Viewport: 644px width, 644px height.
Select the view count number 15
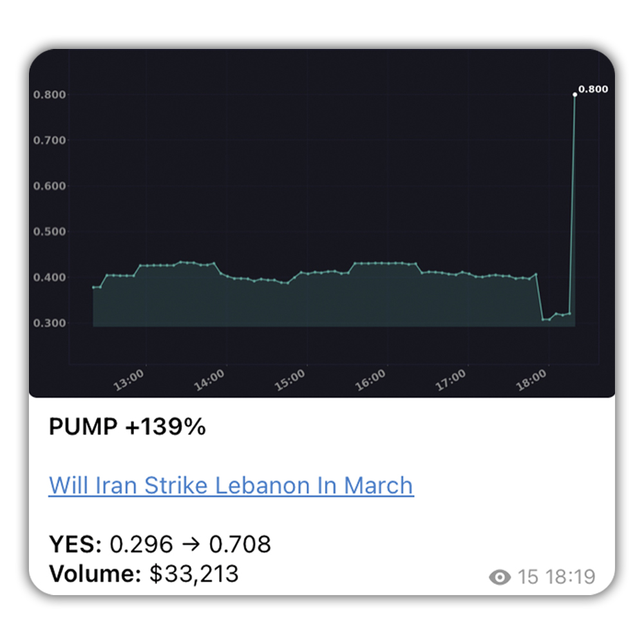tap(527, 577)
